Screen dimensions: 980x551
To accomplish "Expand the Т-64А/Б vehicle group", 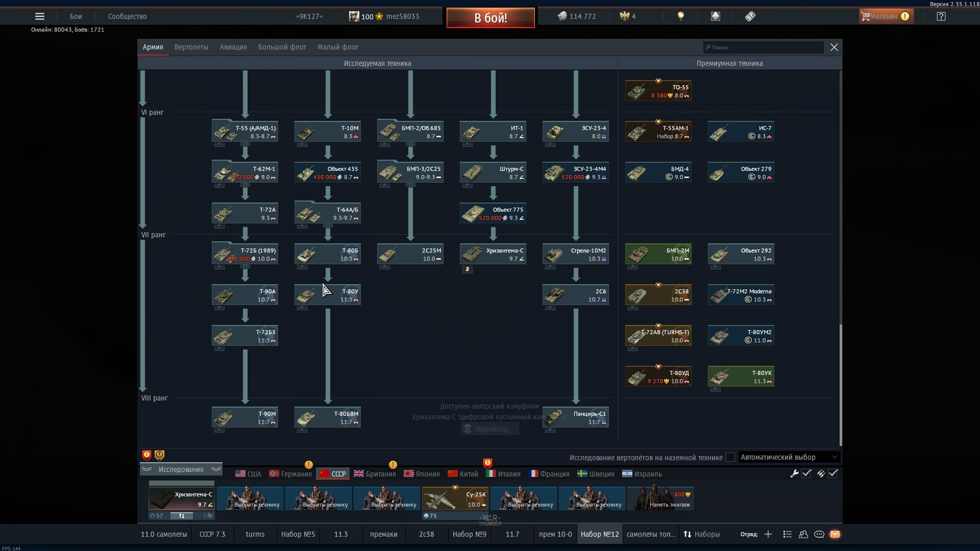I will pos(328,226).
